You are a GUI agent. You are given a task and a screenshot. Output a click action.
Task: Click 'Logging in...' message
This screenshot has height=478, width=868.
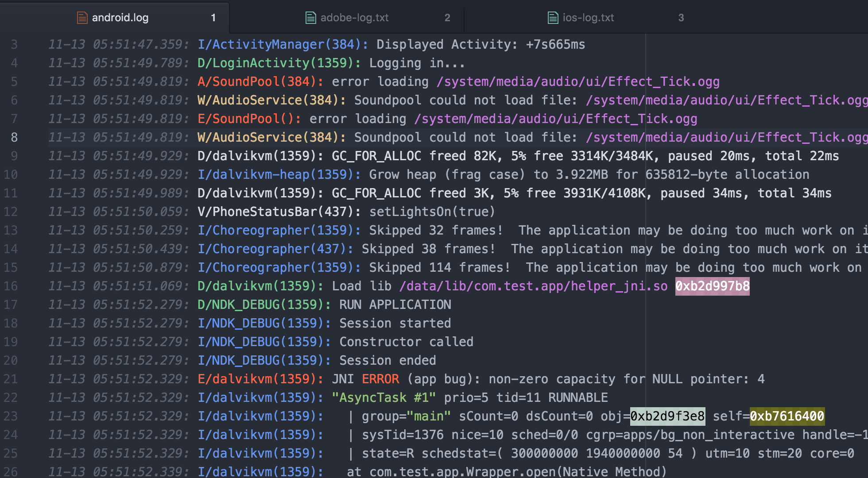(417, 63)
